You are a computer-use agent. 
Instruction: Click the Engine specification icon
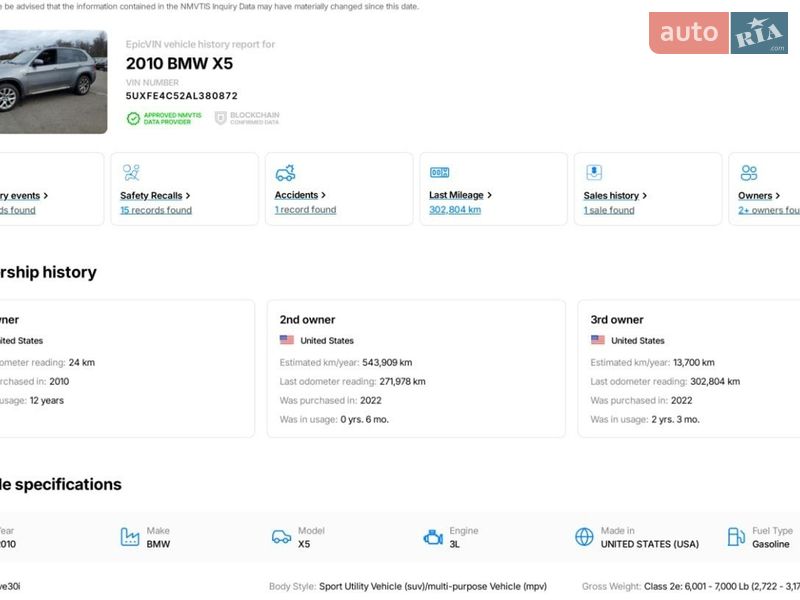coord(433,538)
